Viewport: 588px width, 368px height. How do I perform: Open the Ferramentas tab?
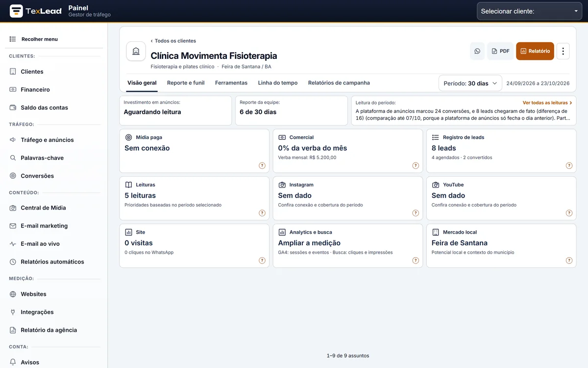(231, 83)
